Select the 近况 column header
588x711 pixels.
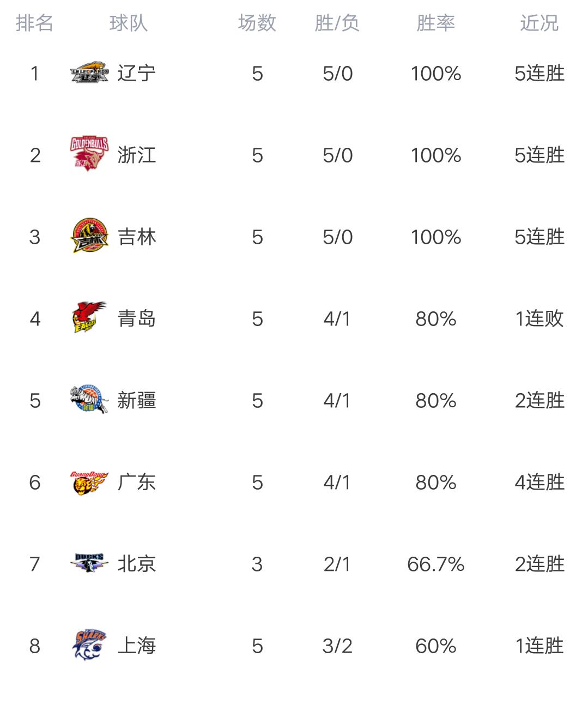(539, 23)
